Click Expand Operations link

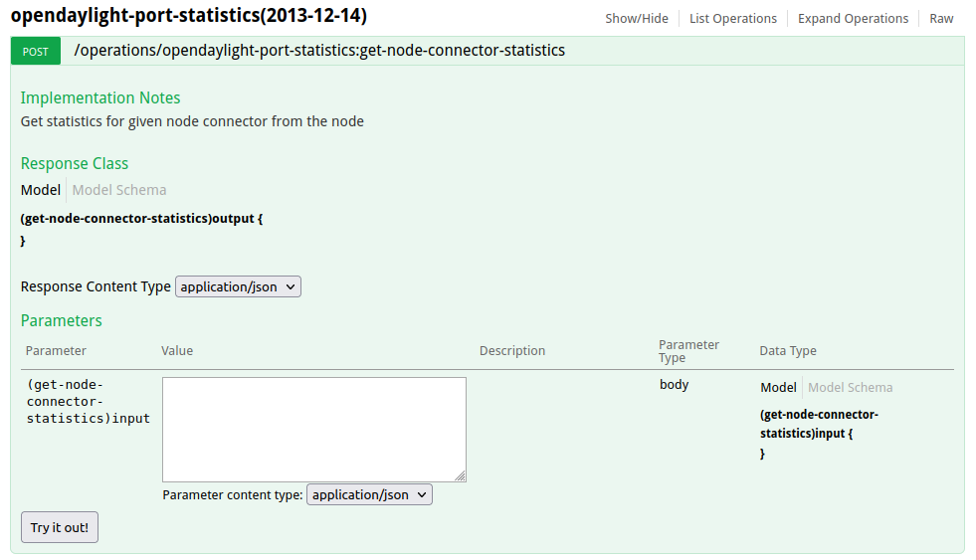[x=853, y=19]
